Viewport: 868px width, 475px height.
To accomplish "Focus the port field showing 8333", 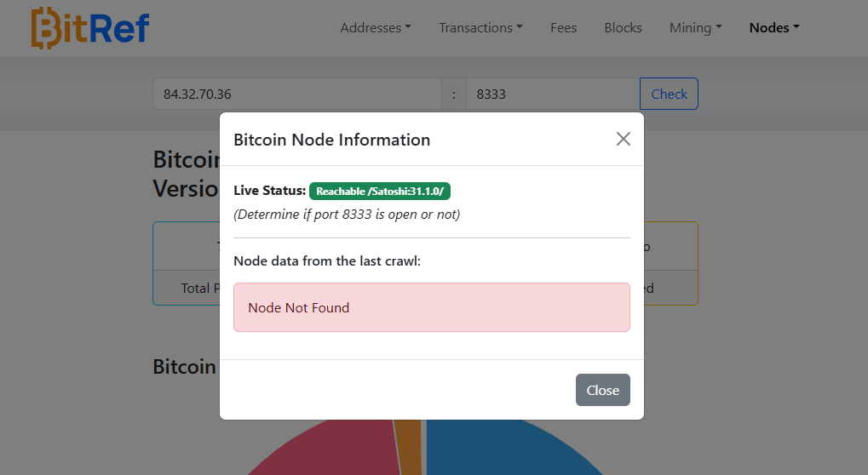I will point(553,94).
